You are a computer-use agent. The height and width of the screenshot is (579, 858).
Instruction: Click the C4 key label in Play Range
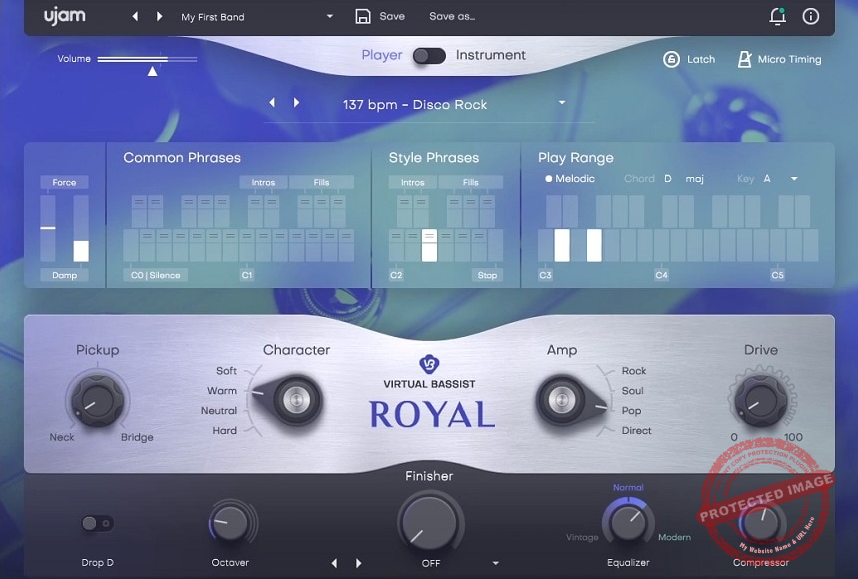[661, 275]
